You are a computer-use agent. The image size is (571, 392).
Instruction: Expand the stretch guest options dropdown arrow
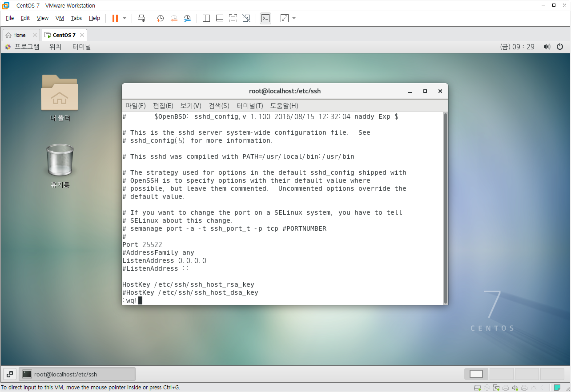pos(294,18)
